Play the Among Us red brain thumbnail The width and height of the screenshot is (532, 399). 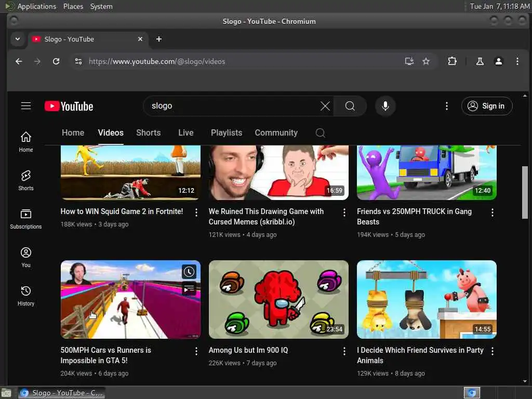click(x=278, y=299)
